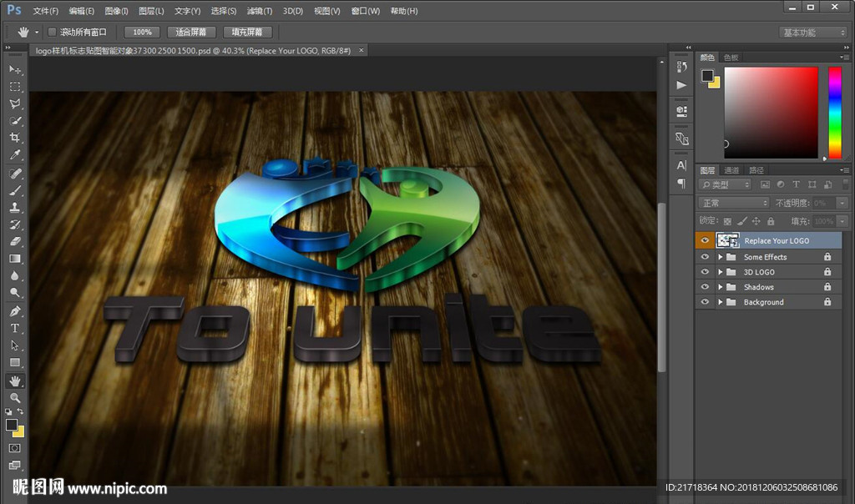Filter layers by pixel layer icon
The image size is (855, 504).
click(x=765, y=184)
